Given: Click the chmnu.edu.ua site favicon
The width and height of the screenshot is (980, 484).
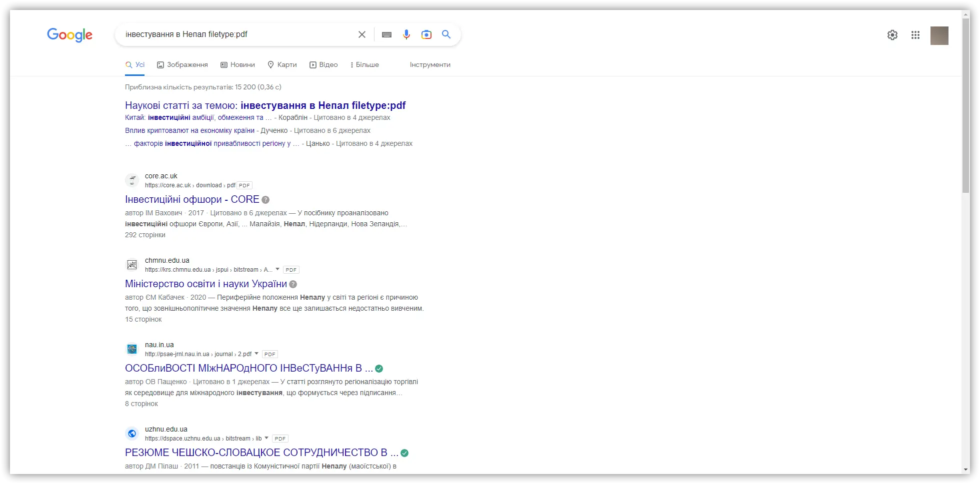Looking at the screenshot, I should point(132,264).
